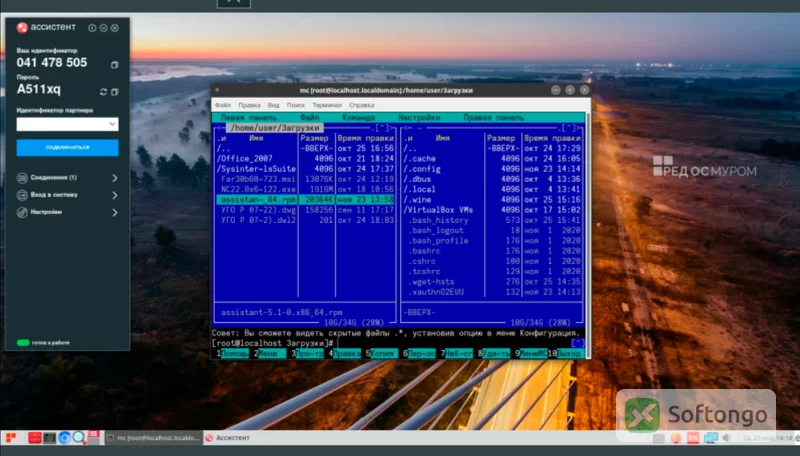Open the Поиск menu
This screenshot has height=456, width=800.
pyautogui.click(x=295, y=105)
